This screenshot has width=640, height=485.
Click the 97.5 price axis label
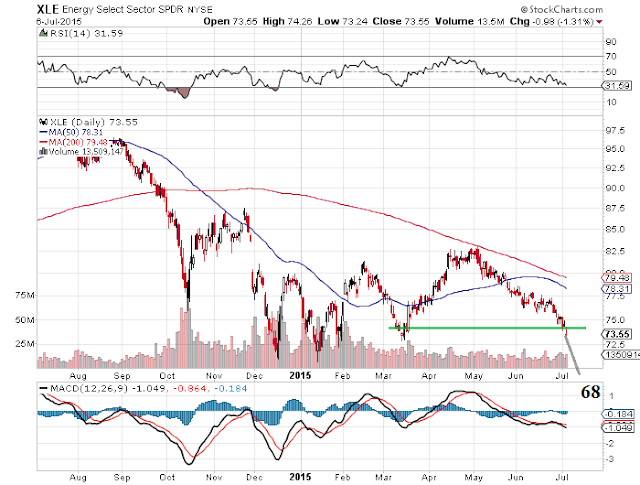(x=616, y=131)
